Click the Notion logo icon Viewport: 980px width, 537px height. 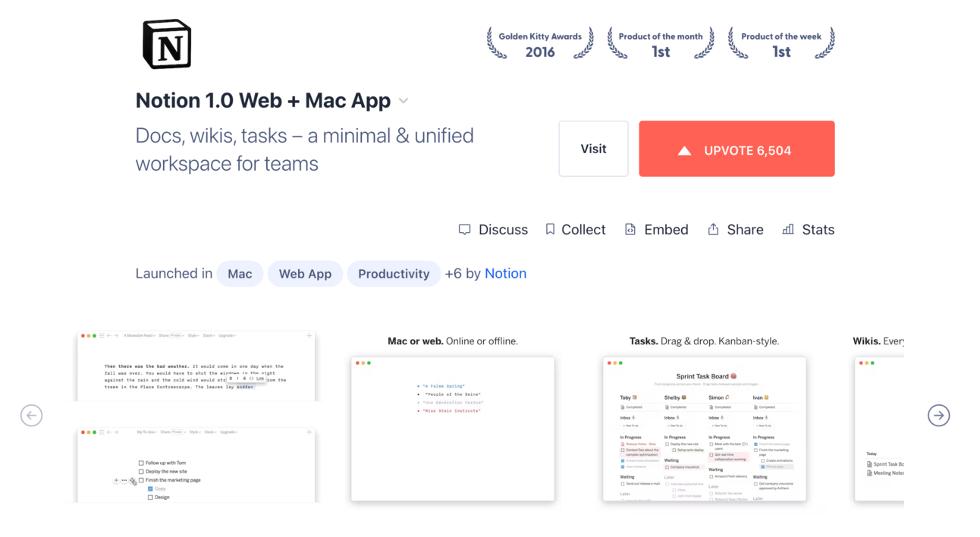(x=167, y=44)
